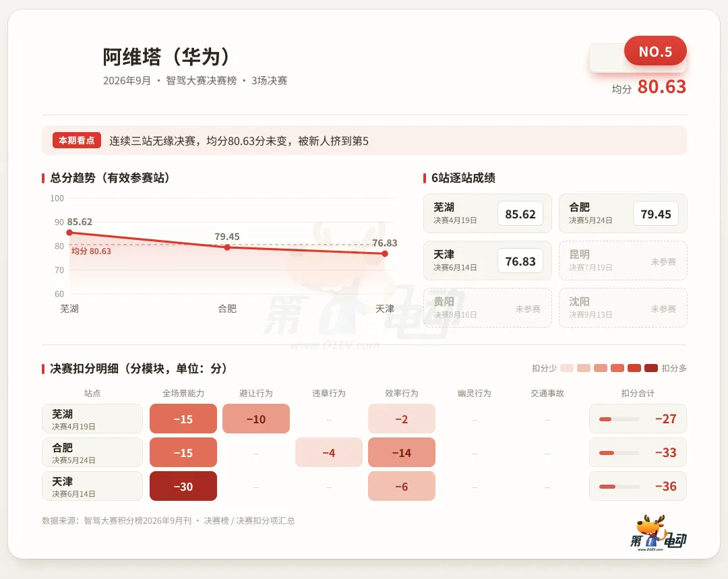Image resolution: width=728 pixels, height=579 pixels.
Task: Click the 违章行为 column header
Action: coord(329,393)
